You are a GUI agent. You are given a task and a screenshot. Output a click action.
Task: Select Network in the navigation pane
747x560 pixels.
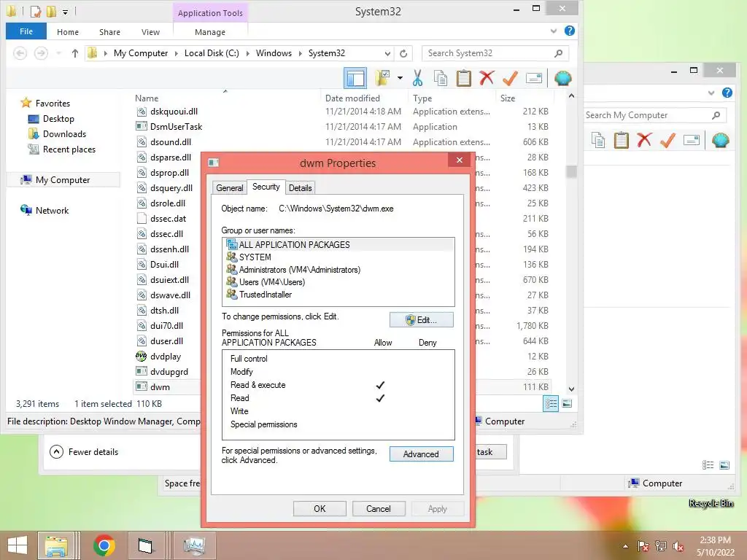coord(52,211)
